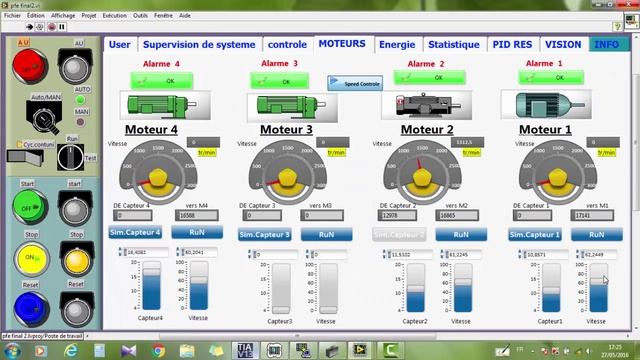Open the Fichier menu

(12, 16)
